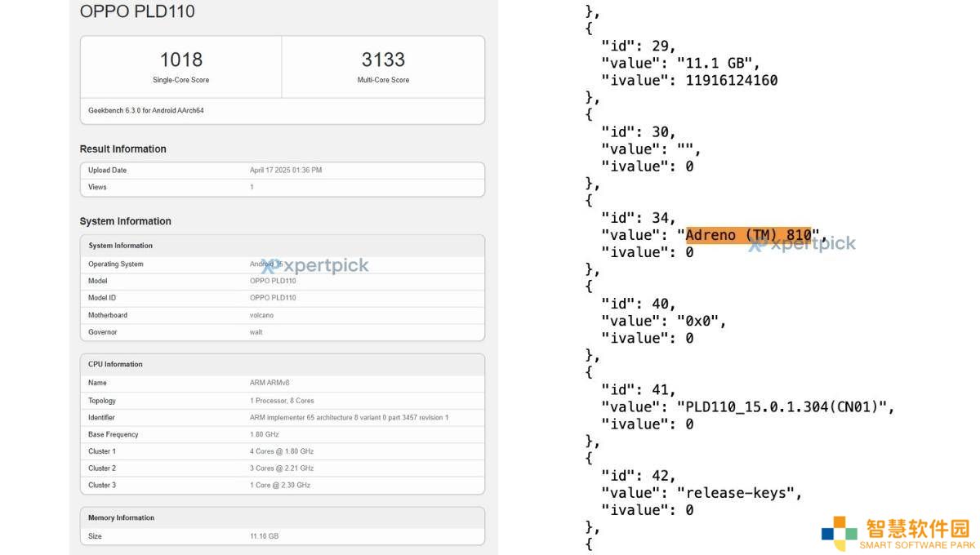
Task: Select the value "4 Cores @ 1.80 GHz"
Action: click(x=282, y=451)
